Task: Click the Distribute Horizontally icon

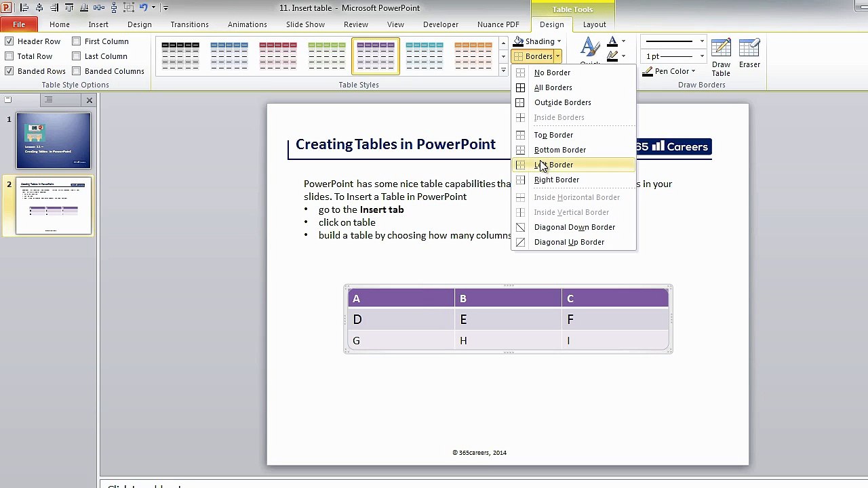Action: tap(99, 8)
